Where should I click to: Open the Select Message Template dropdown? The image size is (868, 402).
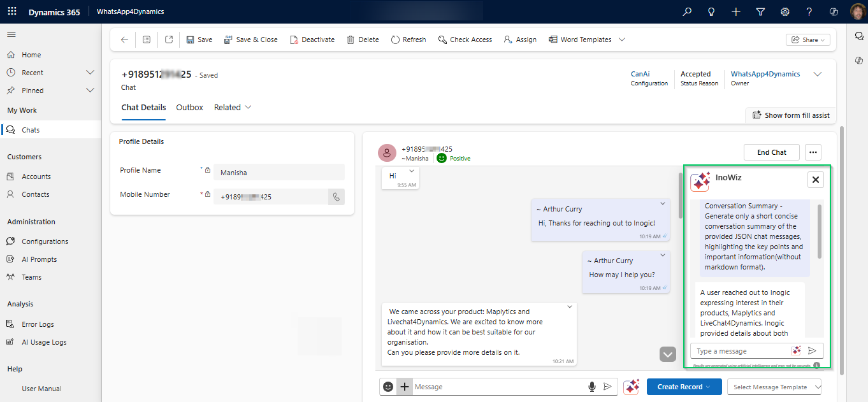pyautogui.click(x=774, y=387)
